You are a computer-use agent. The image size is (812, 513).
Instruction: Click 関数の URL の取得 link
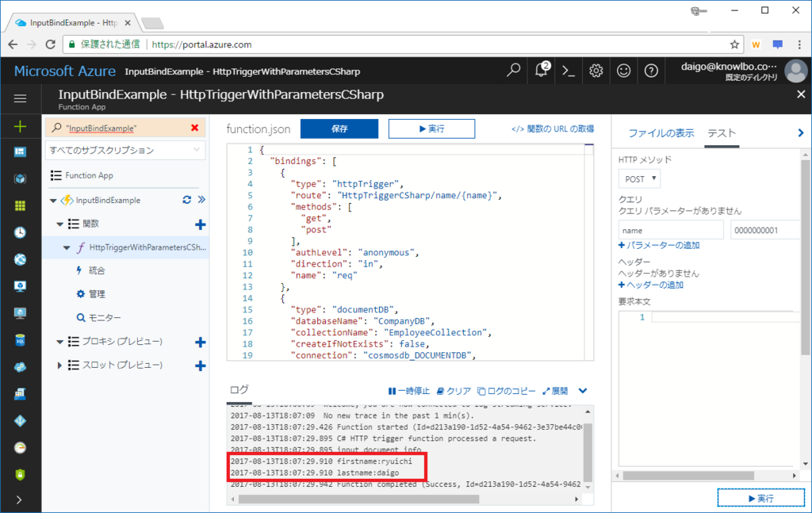(x=553, y=129)
